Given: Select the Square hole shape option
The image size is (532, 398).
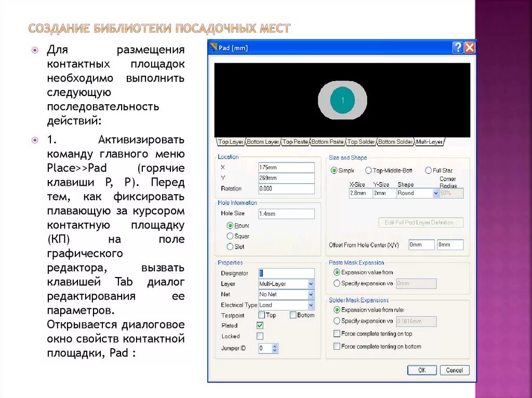Looking at the screenshot, I should tap(229, 236).
